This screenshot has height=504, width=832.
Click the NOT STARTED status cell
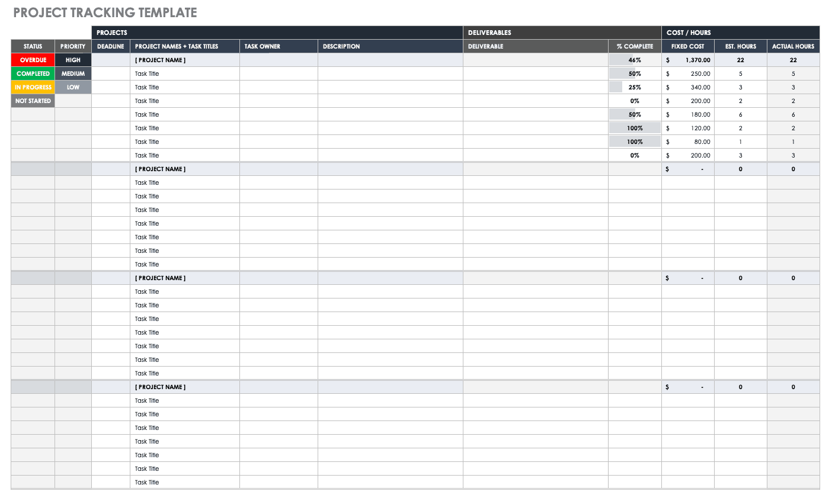click(33, 101)
